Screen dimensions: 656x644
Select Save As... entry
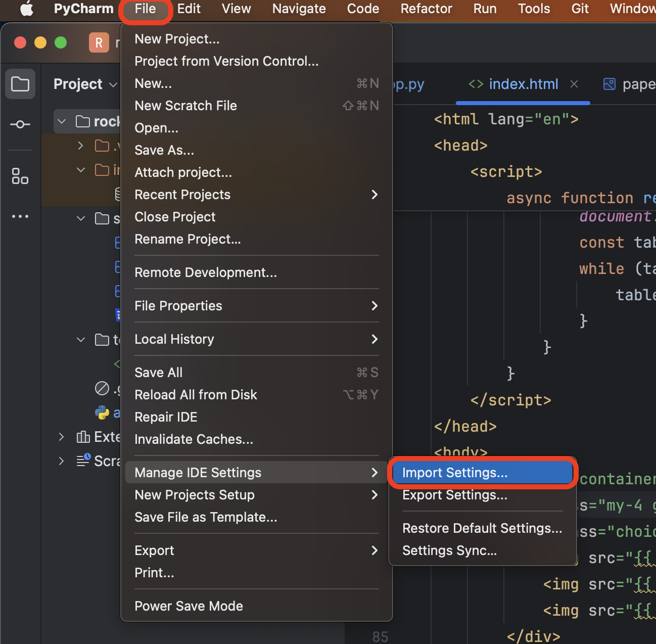click(257, 150)
